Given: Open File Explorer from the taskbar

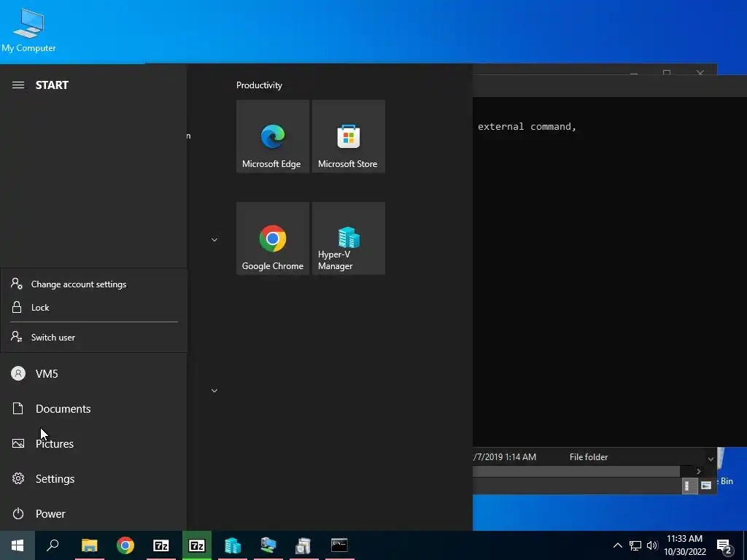Looking at the screenshot, I should (89, 545).
